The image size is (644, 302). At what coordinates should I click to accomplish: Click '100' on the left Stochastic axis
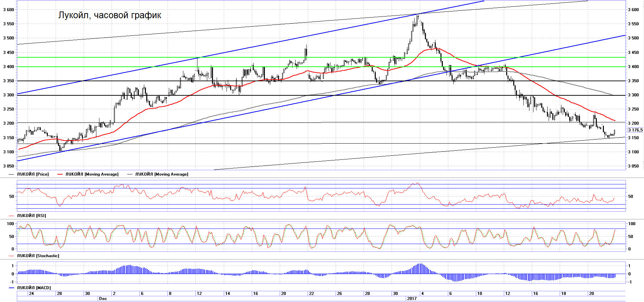[10, 224]
